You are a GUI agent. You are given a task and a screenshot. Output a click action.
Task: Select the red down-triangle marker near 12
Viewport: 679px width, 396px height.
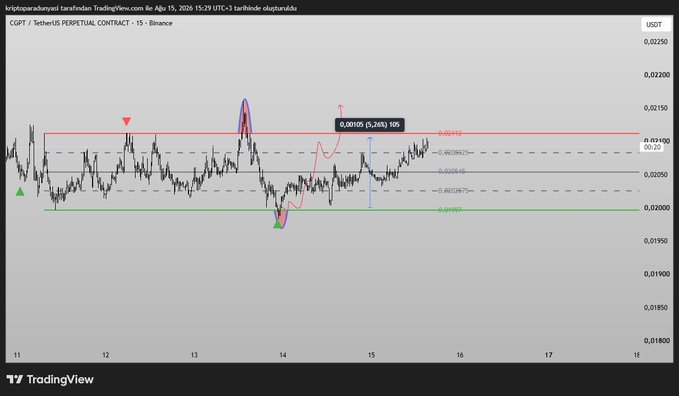pyautogui.click(x=126, y=121)
